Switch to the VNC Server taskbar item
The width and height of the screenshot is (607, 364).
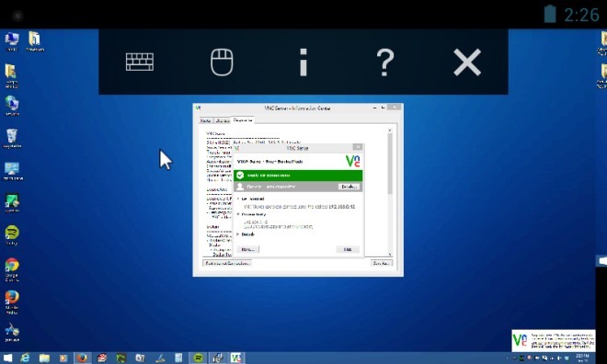click(235, 358)
